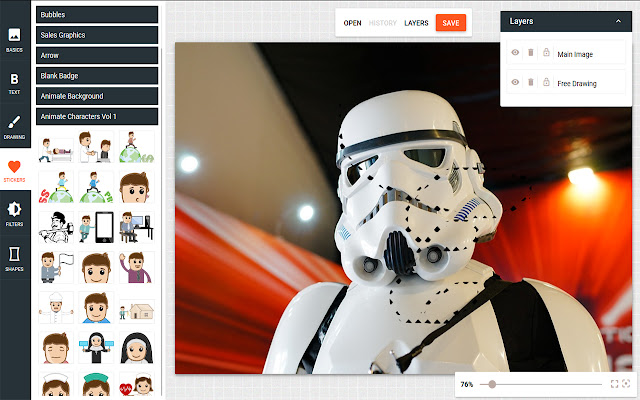This screenshot has width=640, height=400.
Task: Add the boy running on globe with red letters sticker
Action: [x=56, y=187]
